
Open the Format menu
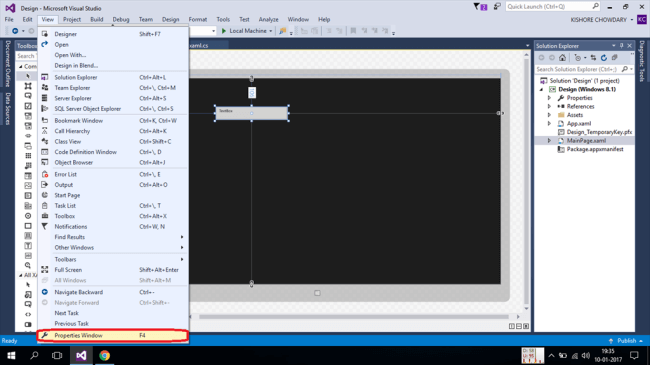point(198,19)
